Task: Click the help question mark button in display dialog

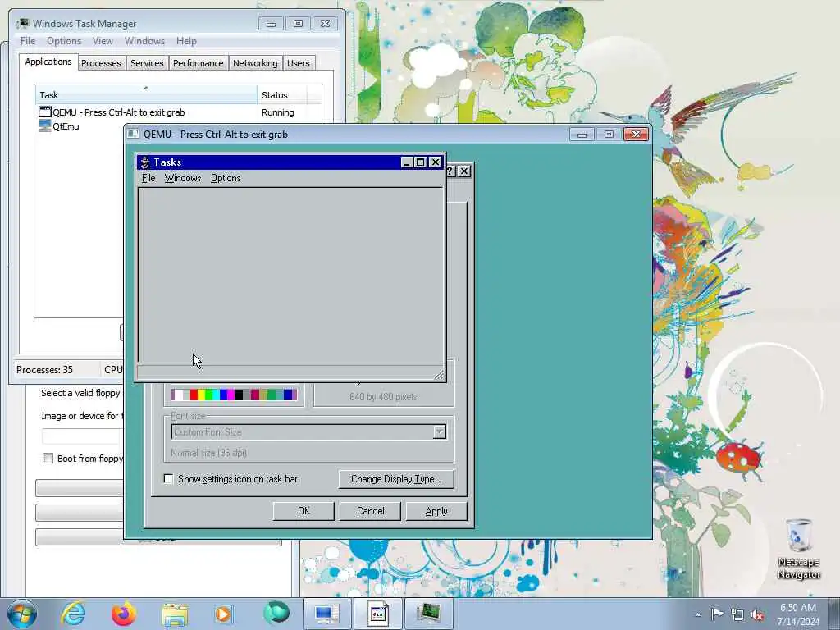Action: (x=450, y=171)
